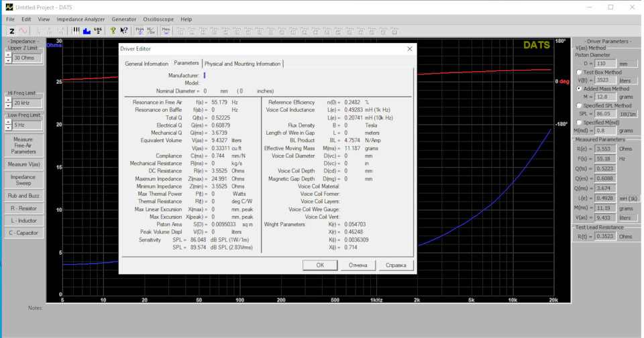Select the Specified M(md) radio button
This screenshot has width=644, height=338.
tap(579, 122)
